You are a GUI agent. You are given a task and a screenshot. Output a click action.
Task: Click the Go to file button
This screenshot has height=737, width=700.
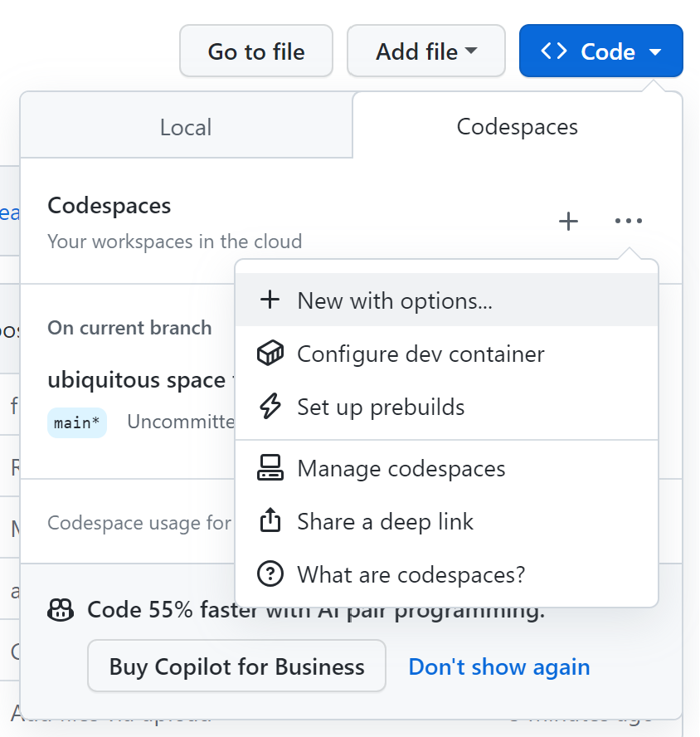256,51
